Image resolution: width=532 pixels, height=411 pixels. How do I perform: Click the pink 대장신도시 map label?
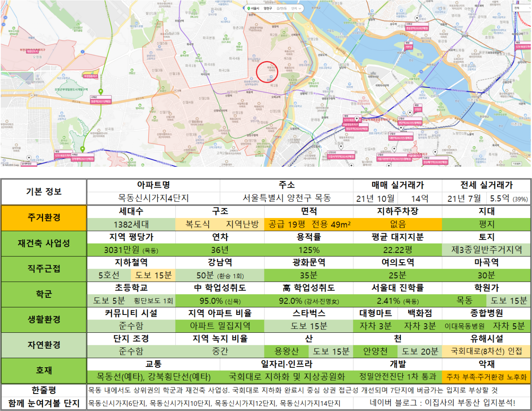coord(32,52)
